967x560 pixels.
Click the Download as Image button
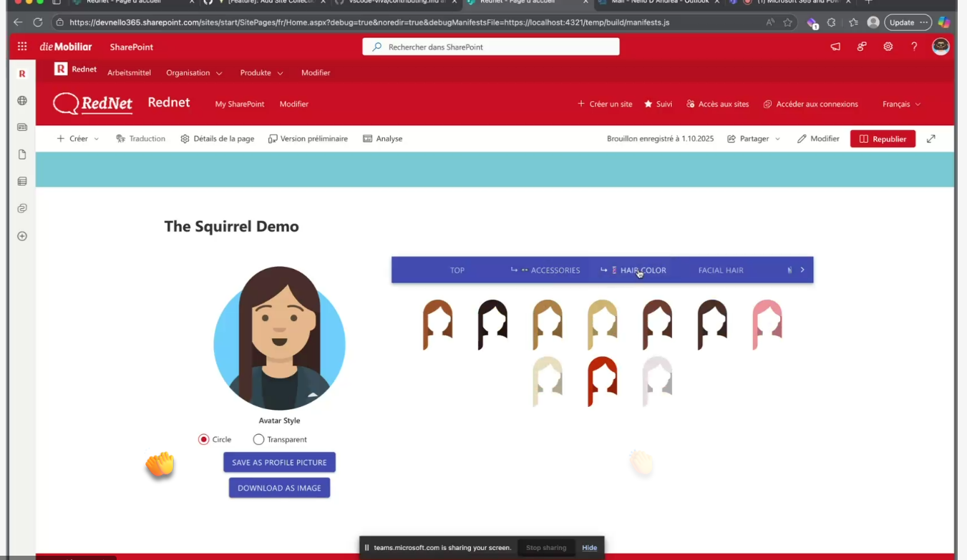279,488
